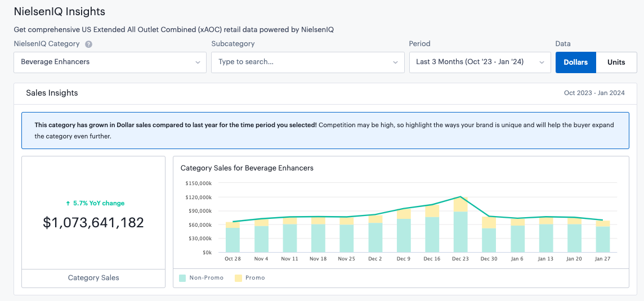Open the Period dropdown Last 3 Months
644x301 pixels.
(480, 62)
